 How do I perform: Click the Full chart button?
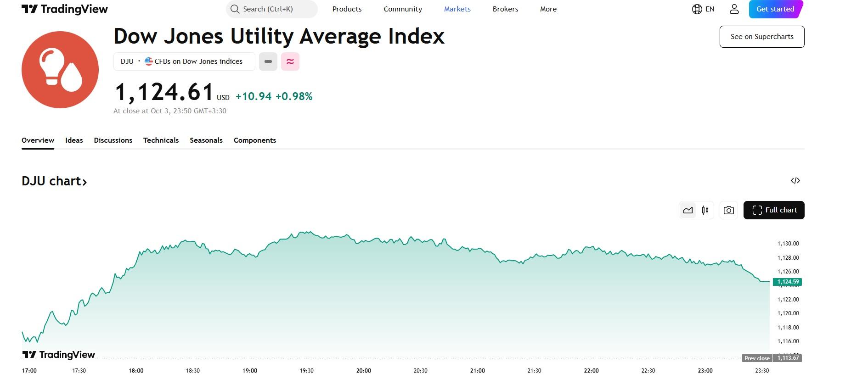[x=773, y=210]
